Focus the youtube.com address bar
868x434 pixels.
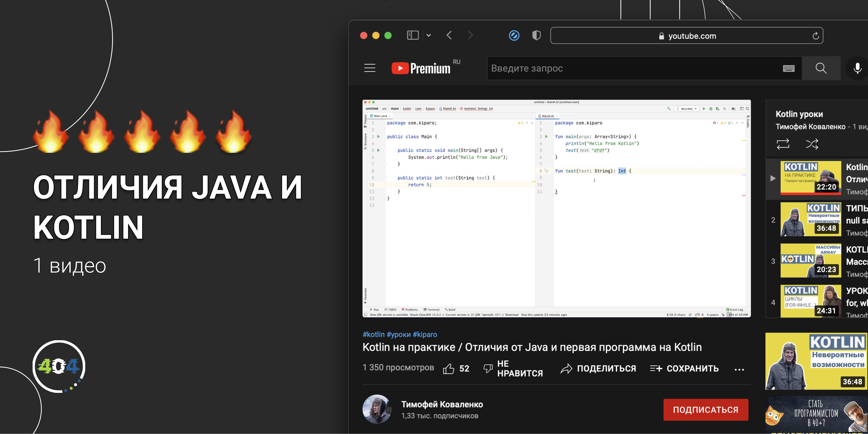tap(687, 36)
